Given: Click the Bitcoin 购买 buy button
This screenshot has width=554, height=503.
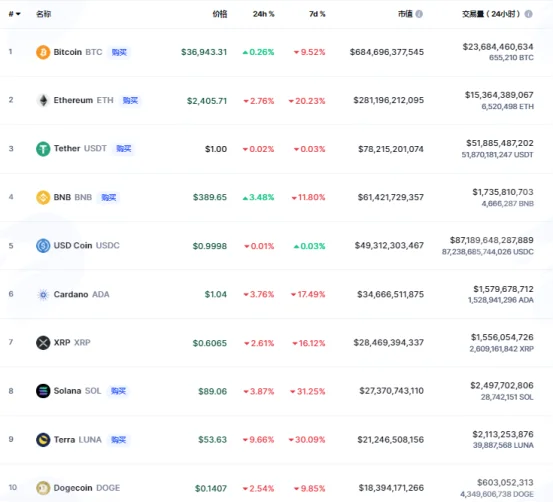Looking at the screenshot, I should pos(119,52).
